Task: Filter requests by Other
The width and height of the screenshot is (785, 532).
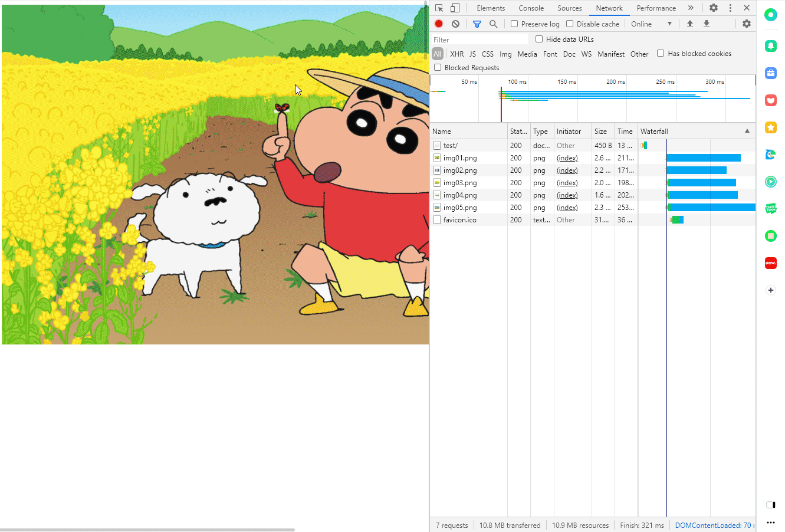Action: click(x=639, y=54)
